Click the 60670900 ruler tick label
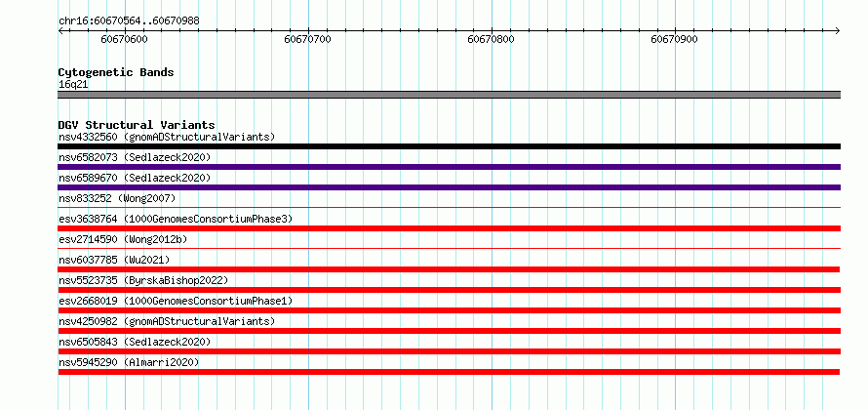The width and height of the screenshot is (868, 410). [674, 39]
